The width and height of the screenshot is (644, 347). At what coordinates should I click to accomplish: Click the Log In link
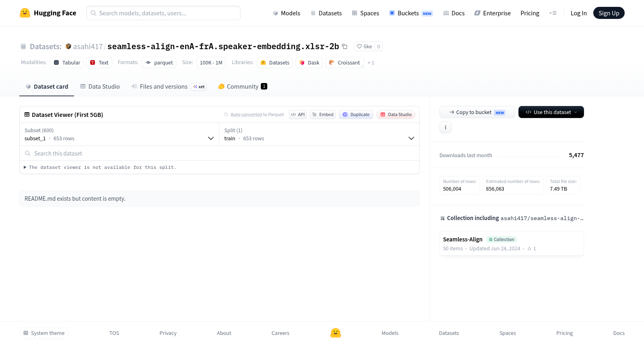tap(578, 13)
